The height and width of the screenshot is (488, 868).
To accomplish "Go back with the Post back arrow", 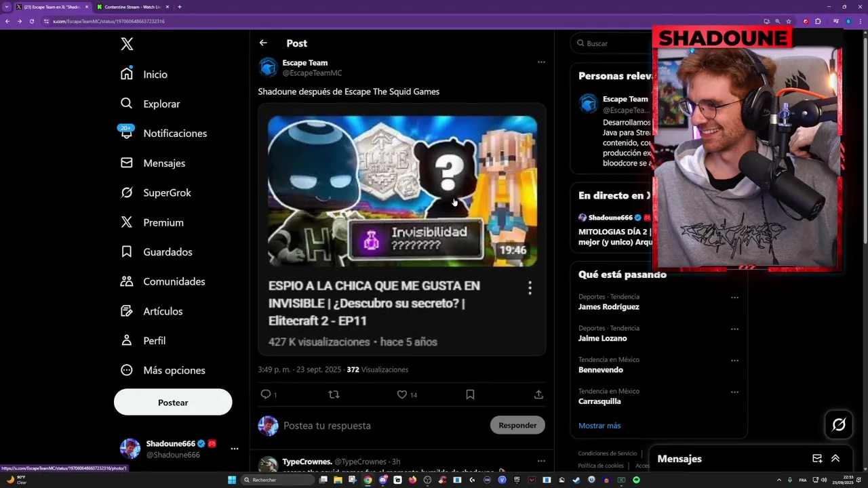I will click(263, 43).
